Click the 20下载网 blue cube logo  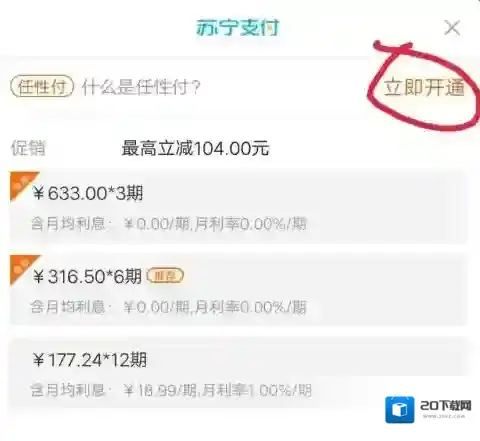click(x=400, y=410)
